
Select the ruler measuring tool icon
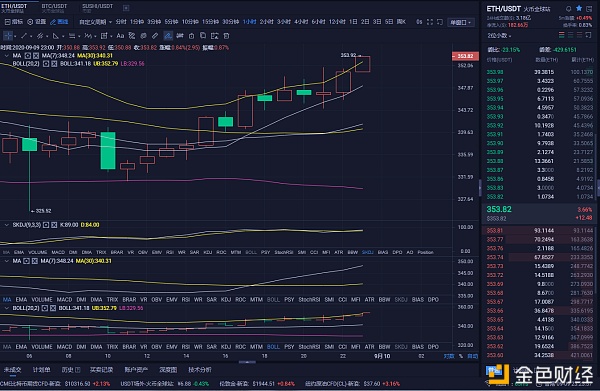point(180,36)
